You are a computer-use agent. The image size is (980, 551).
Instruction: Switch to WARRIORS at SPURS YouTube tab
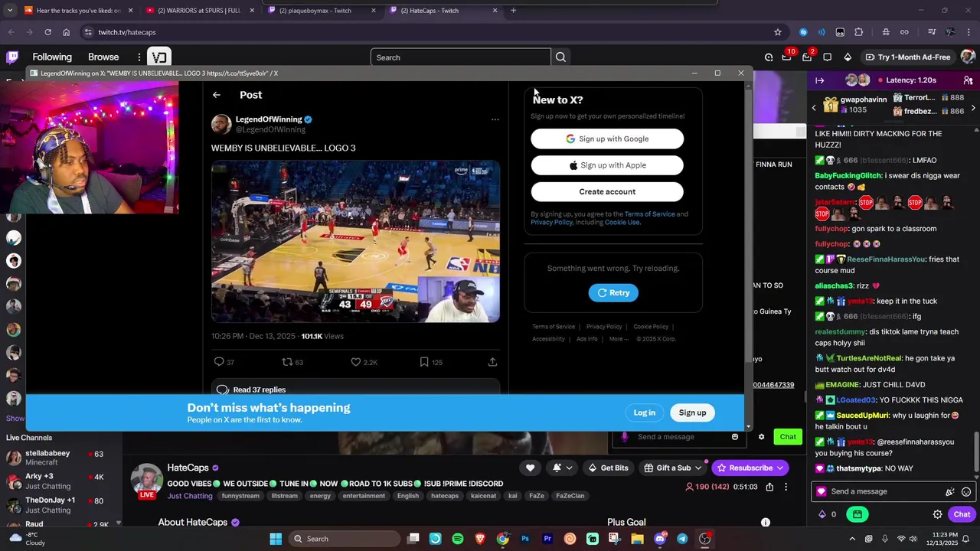pos(200,11)
